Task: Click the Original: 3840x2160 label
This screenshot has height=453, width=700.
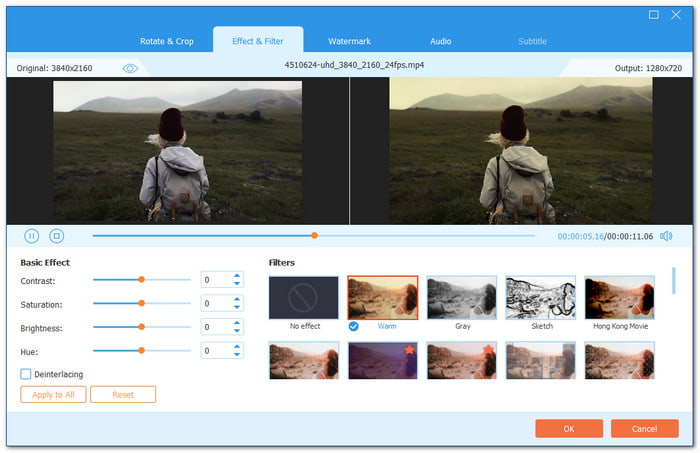Action: (x=54, y=68)
